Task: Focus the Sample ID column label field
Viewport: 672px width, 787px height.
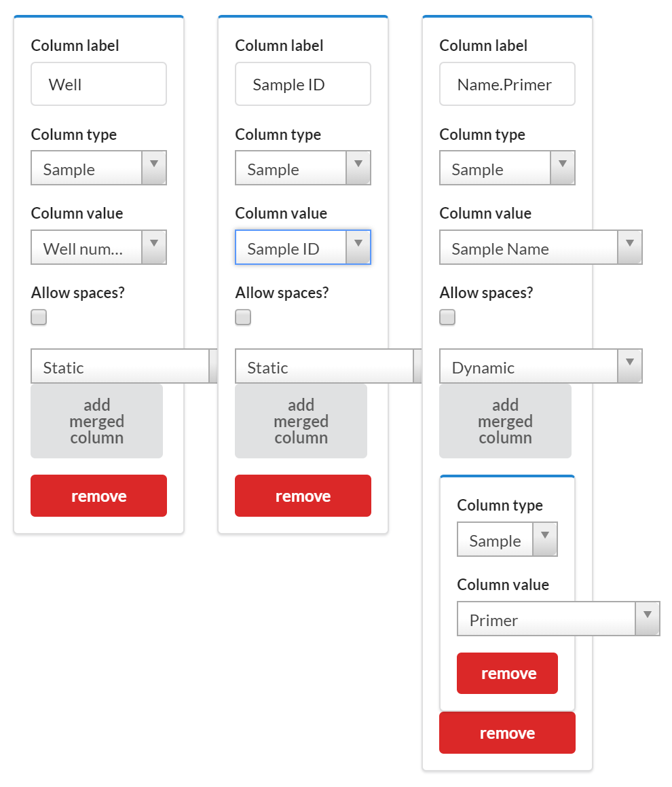Action: point(303,84)
